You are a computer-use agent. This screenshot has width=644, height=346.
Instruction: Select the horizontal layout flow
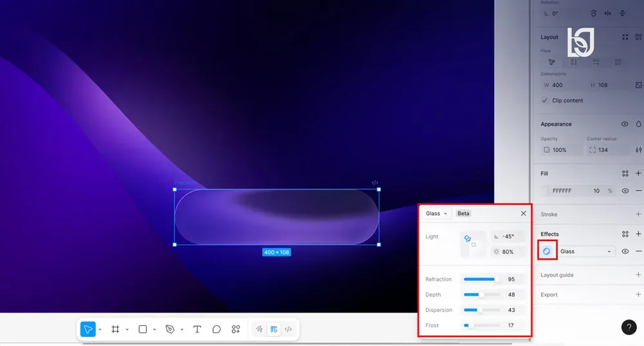596,62
